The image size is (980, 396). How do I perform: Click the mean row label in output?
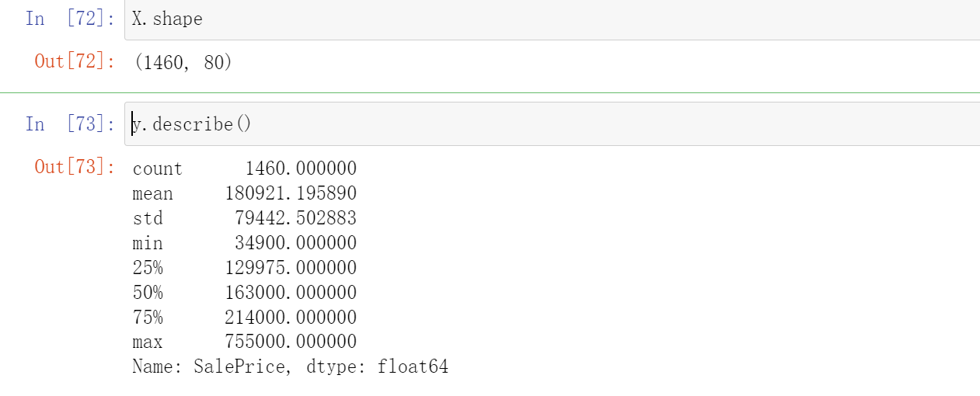pos(152,193)
